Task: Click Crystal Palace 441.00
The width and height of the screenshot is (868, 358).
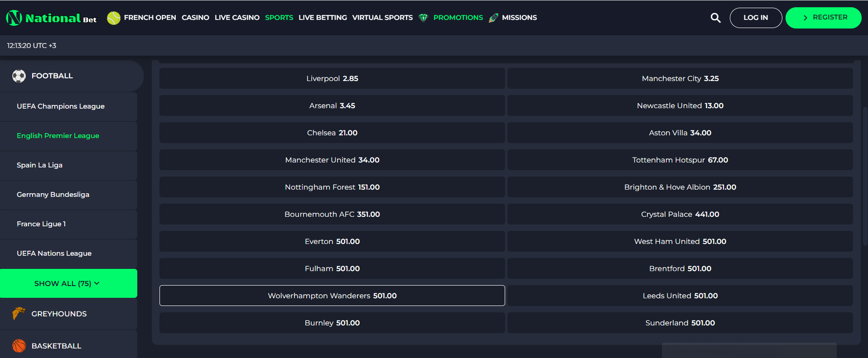Action: click(680, 214)
